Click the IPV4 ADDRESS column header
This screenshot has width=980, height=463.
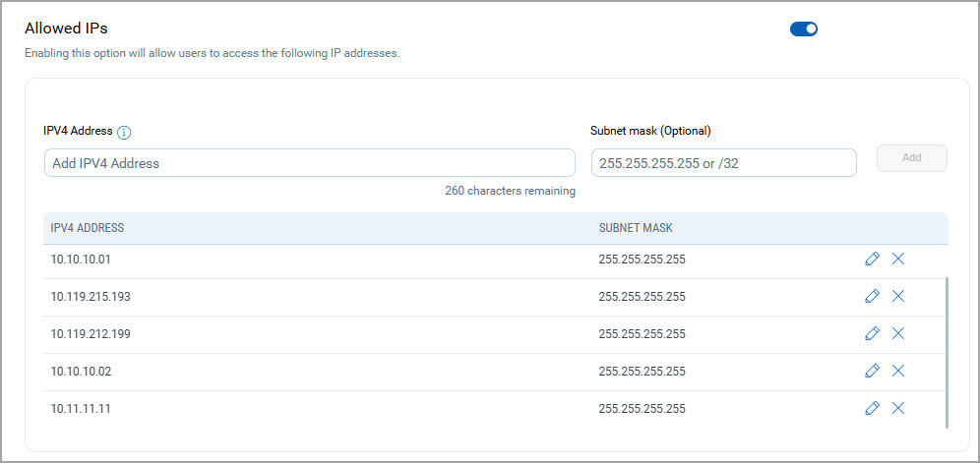pyautogui.click(x=88, y=228)
